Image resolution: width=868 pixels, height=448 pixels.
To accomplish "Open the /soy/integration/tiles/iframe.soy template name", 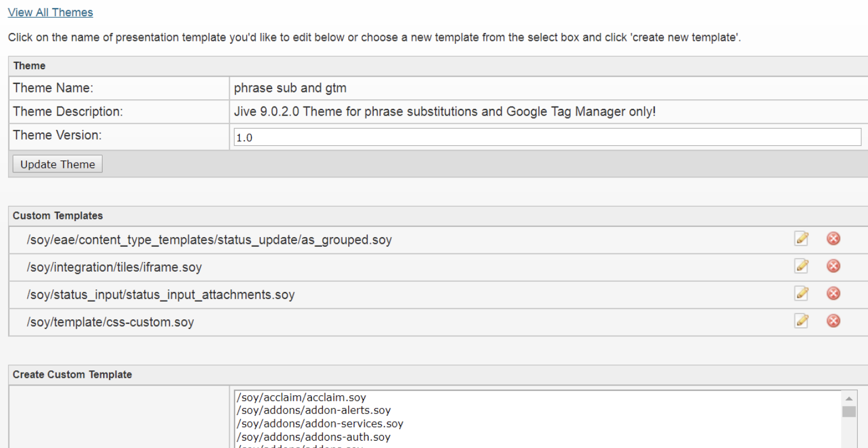I will 114,267.
